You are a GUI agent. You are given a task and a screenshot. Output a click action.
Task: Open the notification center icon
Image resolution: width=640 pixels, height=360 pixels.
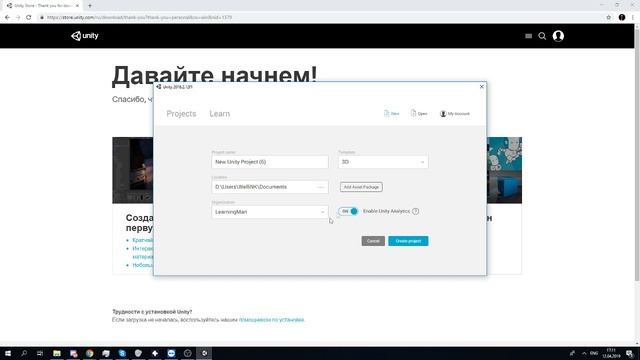click(x=630, y=353)
